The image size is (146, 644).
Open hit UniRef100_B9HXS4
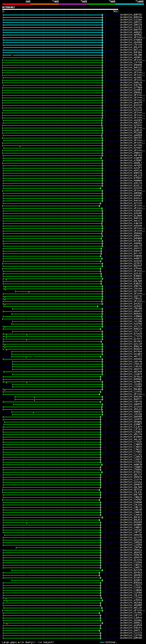pyautogui.click(x=131, y=17)
